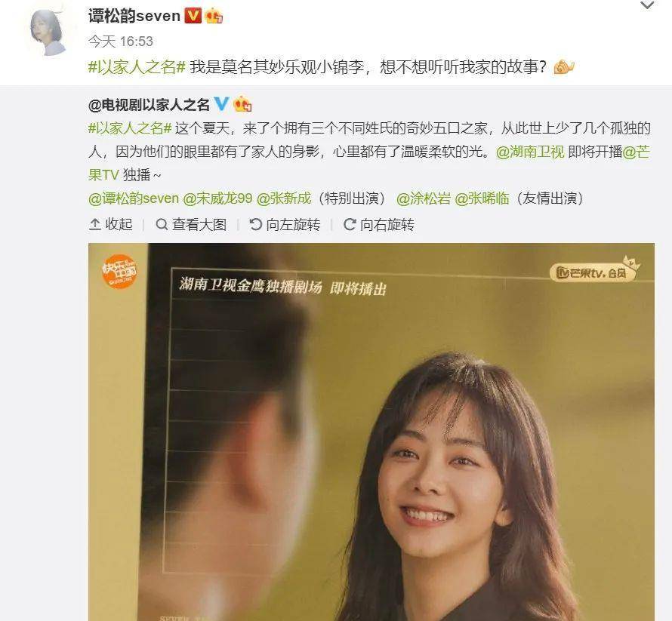This screenshot has width=672, height=621.
Task: Click the membership crown badge beside 谭松韵seven
Action: [x=214, y=17]
